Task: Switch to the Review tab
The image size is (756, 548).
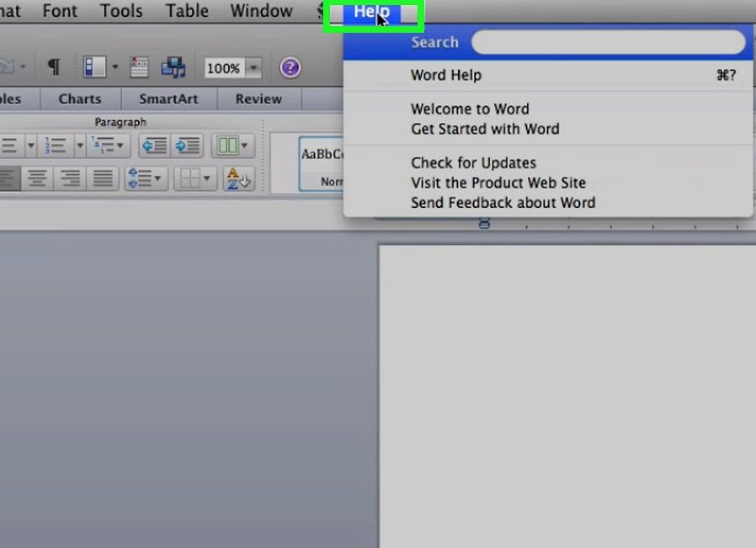Action: point(259,98)
